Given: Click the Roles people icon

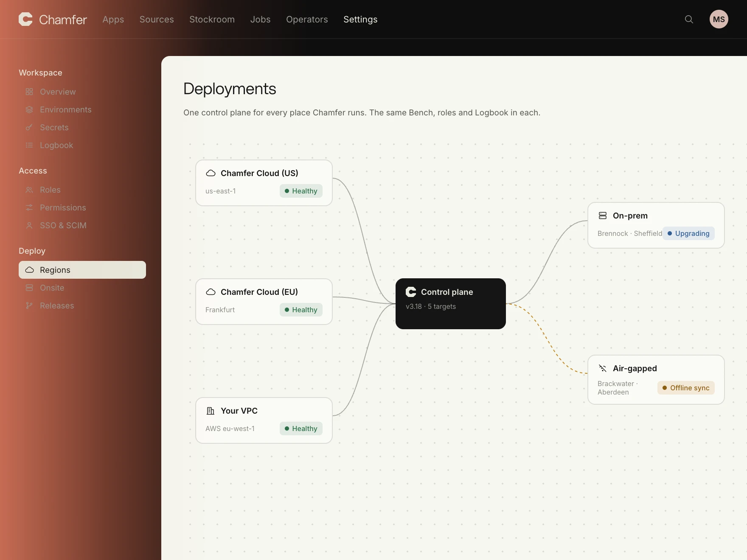Looking at the screenshot, I should coord(29,190).
